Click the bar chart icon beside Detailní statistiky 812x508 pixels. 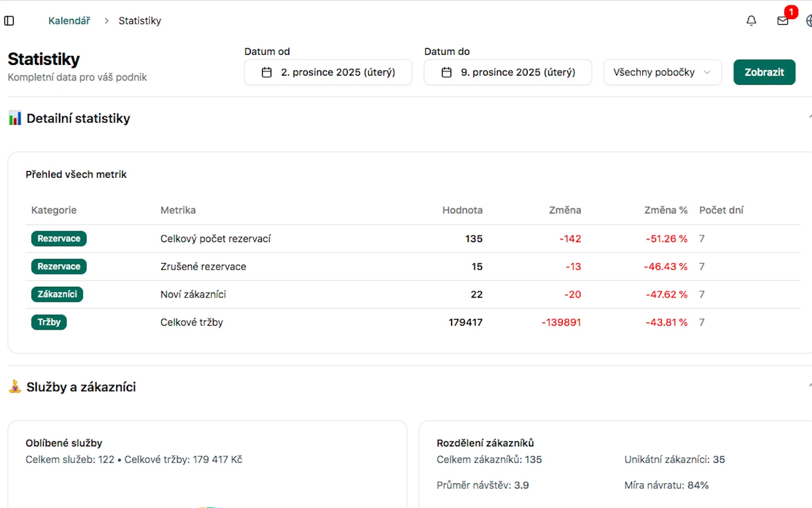coord(15,119)
